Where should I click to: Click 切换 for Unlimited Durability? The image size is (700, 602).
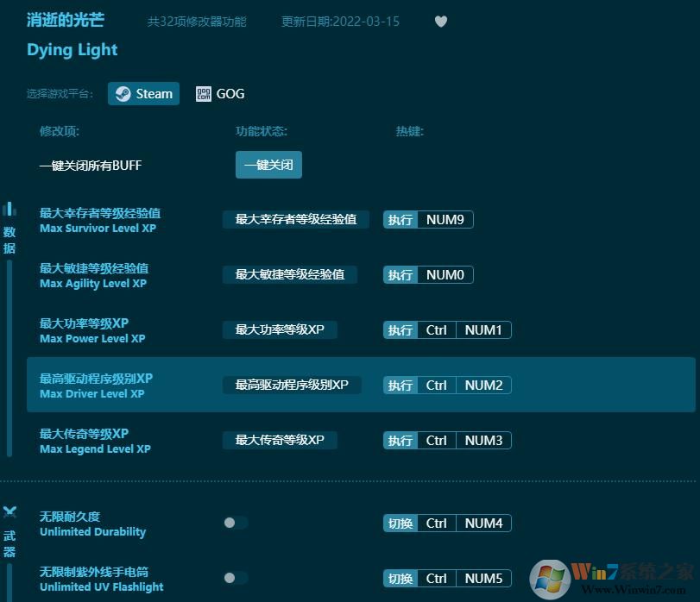400,523
